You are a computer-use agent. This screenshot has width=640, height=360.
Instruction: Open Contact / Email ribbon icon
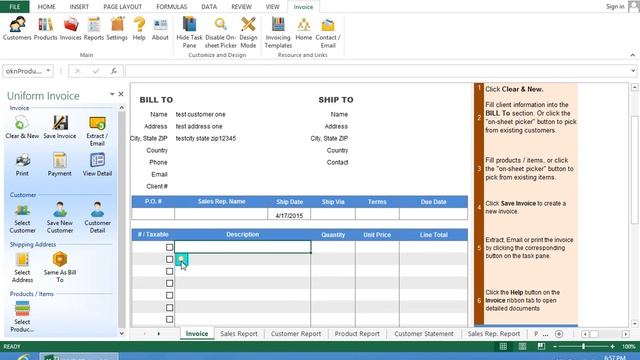328,33
